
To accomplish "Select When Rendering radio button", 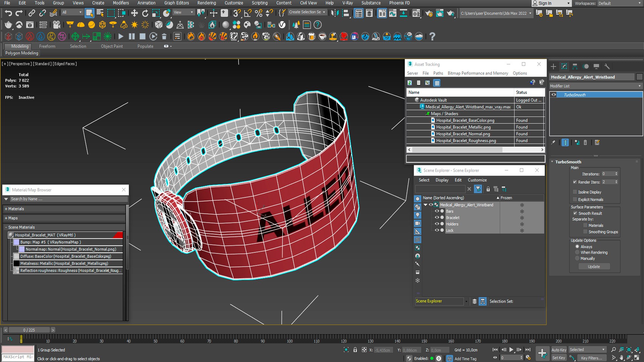I will click(x=577, y=252).
